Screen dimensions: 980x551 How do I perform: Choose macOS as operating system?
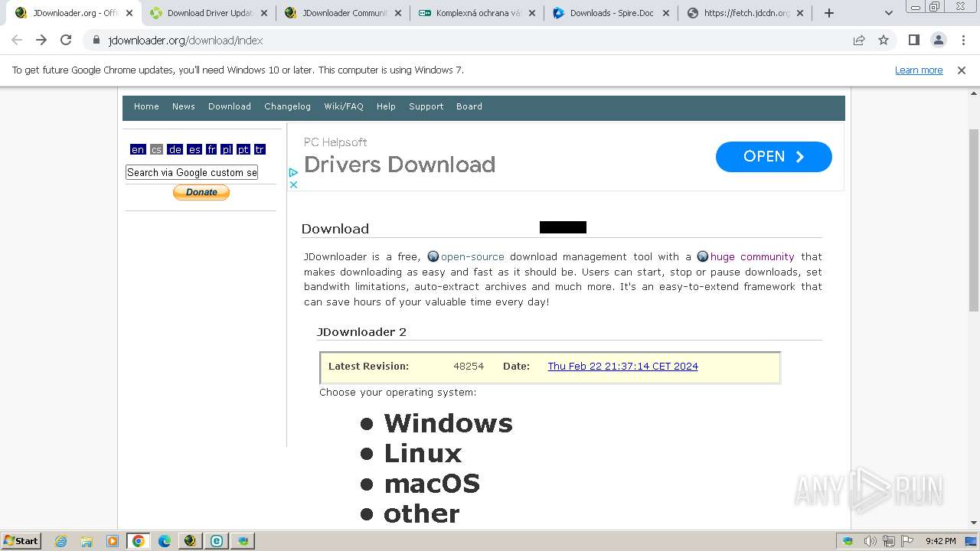tap(432, 484)
